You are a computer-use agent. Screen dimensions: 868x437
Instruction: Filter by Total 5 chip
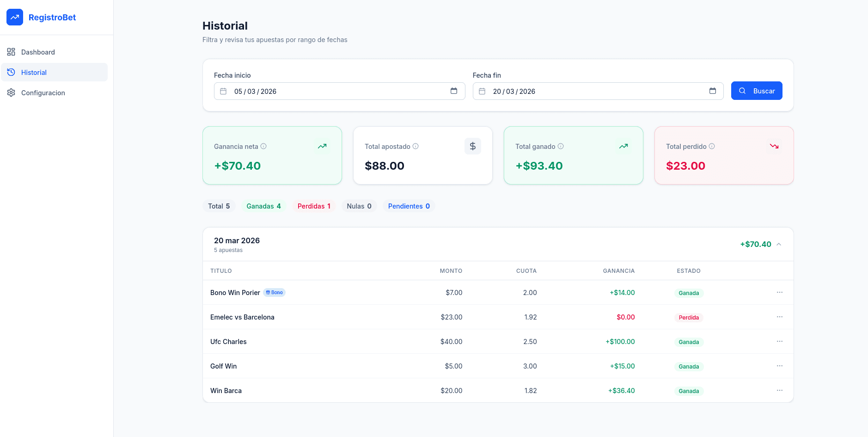tap(219, 206)
